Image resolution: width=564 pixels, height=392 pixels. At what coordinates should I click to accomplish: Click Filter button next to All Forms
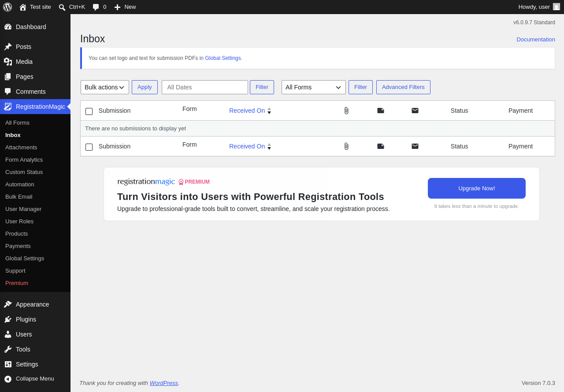[360, 87]
